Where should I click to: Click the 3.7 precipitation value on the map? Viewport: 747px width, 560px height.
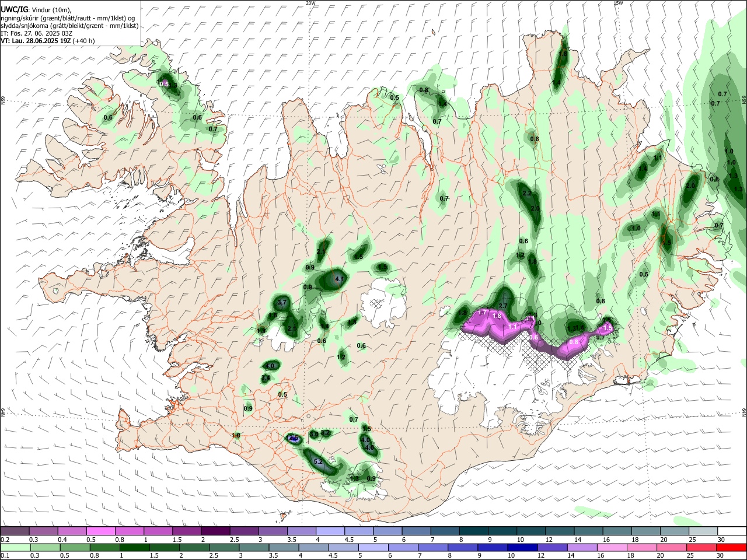(x=282, y=302)
